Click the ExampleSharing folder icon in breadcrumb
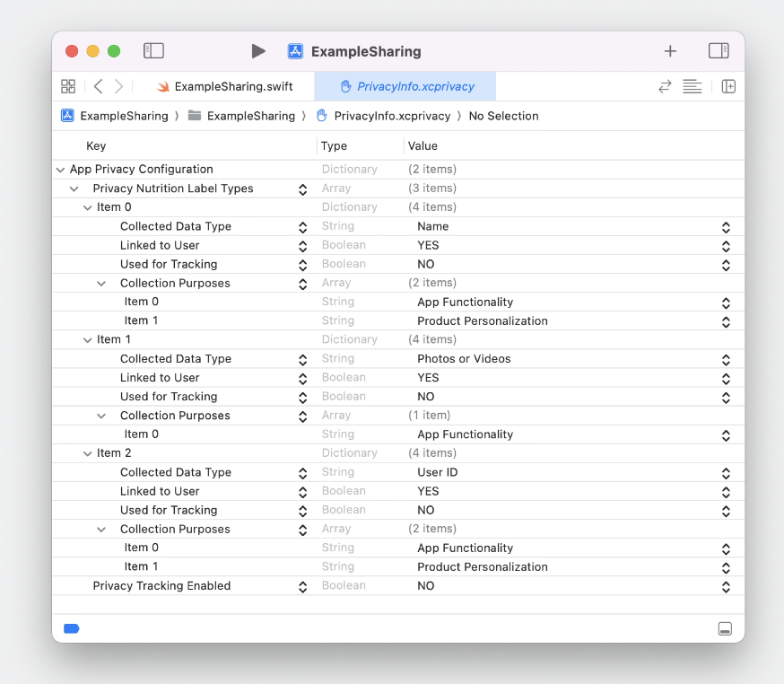 tap(195, 116)
